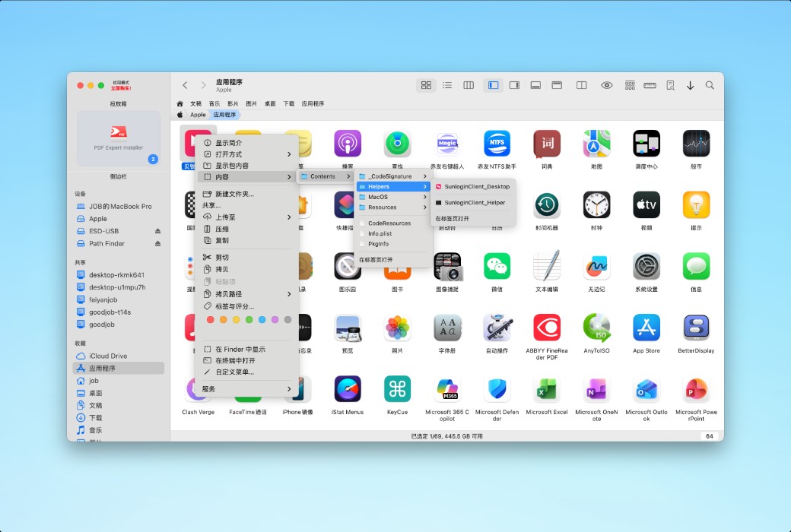The width and height of the screenshot is (791, 532).
Task: Expand 打开方式 submenu
Action: (x=247, y=154)
